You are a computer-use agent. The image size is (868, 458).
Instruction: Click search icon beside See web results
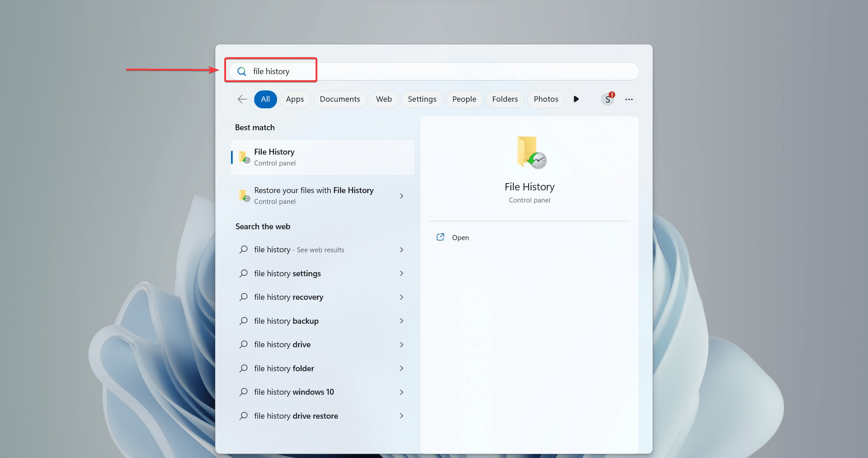coord(244,250)
